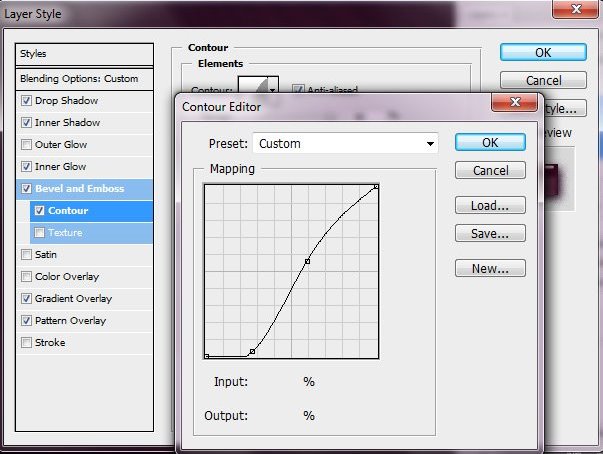Viewport: 603px width, 454px height.
Task: Toggle the Anti-aliased checkbox
Action: click(298, 90)
